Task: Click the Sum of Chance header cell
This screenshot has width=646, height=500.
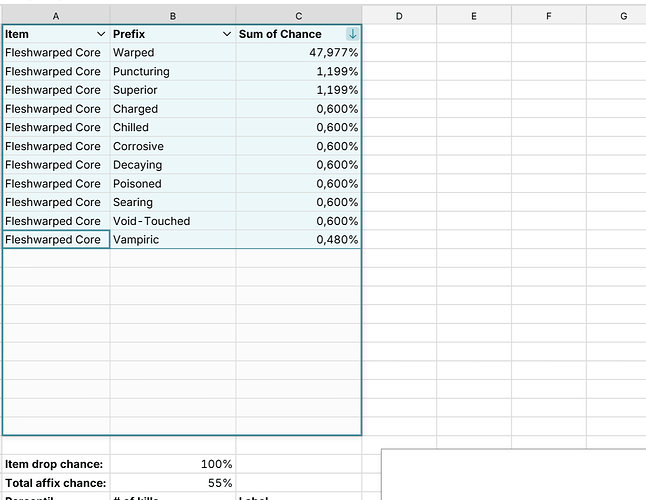Action: [281, 34]
